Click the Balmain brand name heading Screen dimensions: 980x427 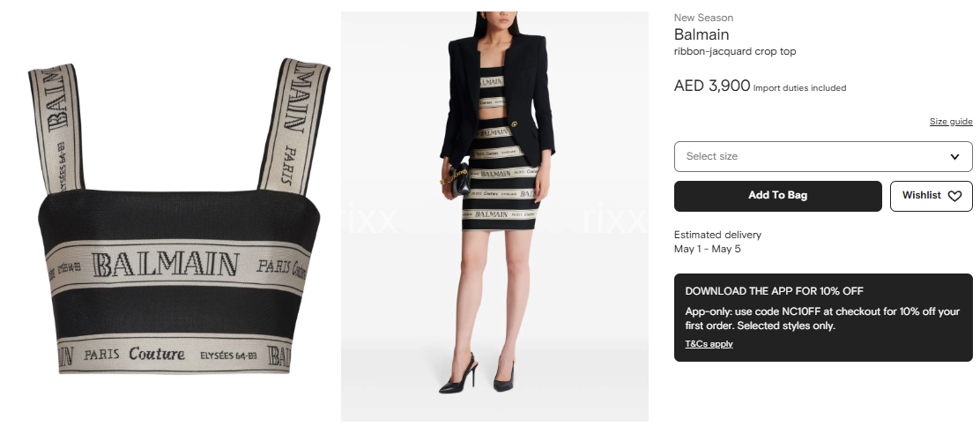click(702, 34)
